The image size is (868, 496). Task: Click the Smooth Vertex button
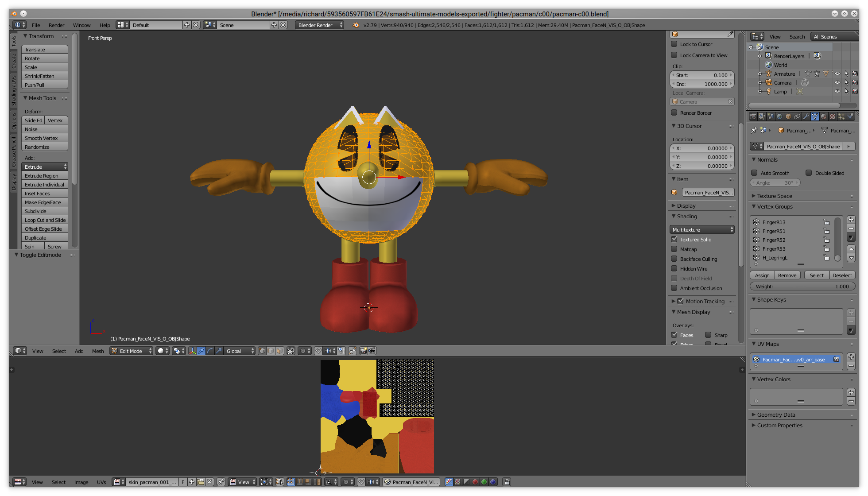45,138
